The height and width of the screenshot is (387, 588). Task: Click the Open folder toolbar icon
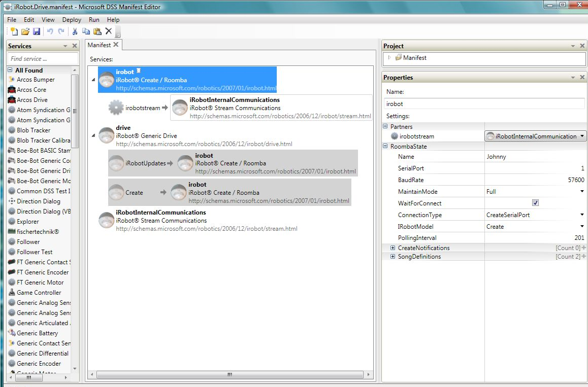click(x=25, y=31)
